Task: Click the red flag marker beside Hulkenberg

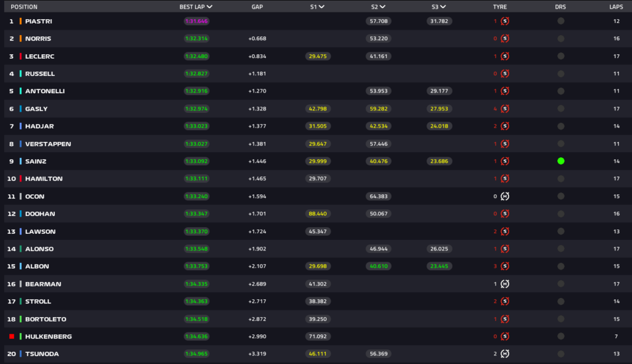Action: point(11,336)
